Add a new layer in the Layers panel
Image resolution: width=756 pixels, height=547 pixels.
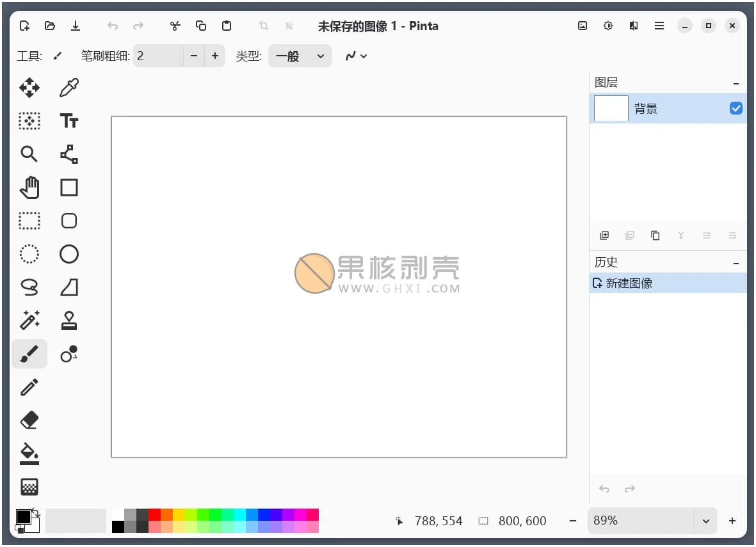[x=604, y=235]
